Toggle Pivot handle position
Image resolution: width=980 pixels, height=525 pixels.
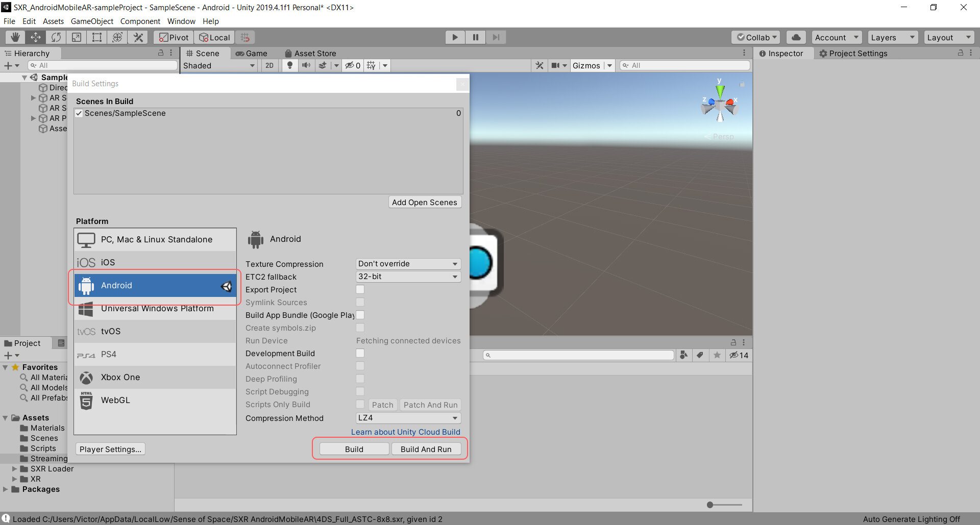(174, 37)
